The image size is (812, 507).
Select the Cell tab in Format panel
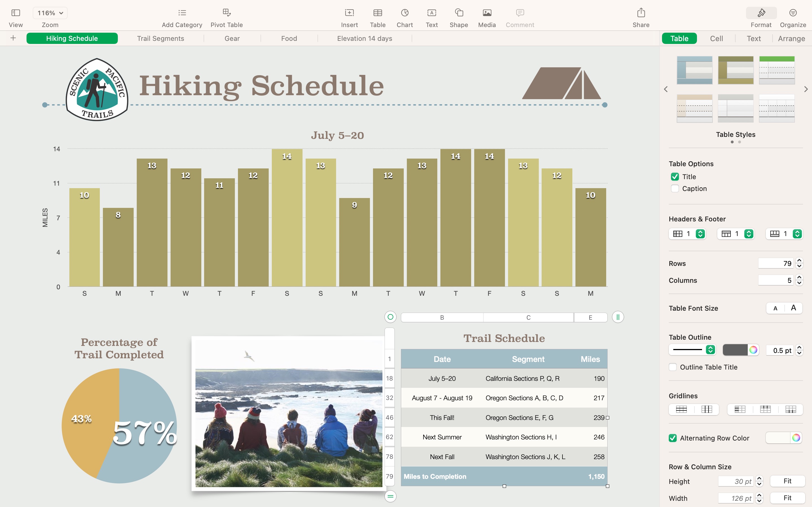tap(716, 39)
